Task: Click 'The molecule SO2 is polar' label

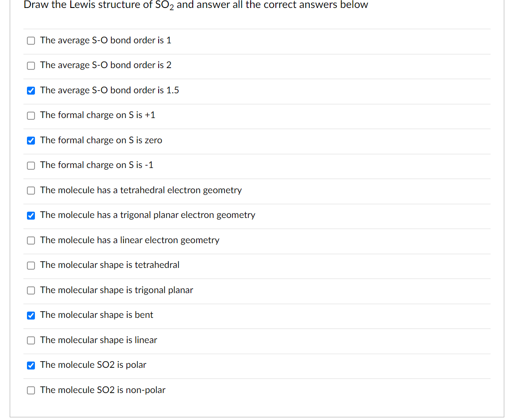Action: pos(93,365)
